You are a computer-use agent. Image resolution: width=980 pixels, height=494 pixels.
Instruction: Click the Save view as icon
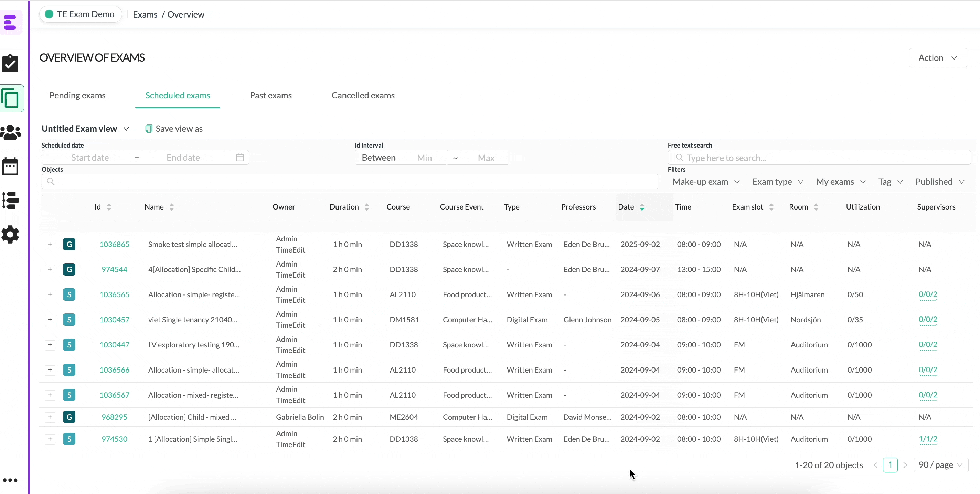149,129
